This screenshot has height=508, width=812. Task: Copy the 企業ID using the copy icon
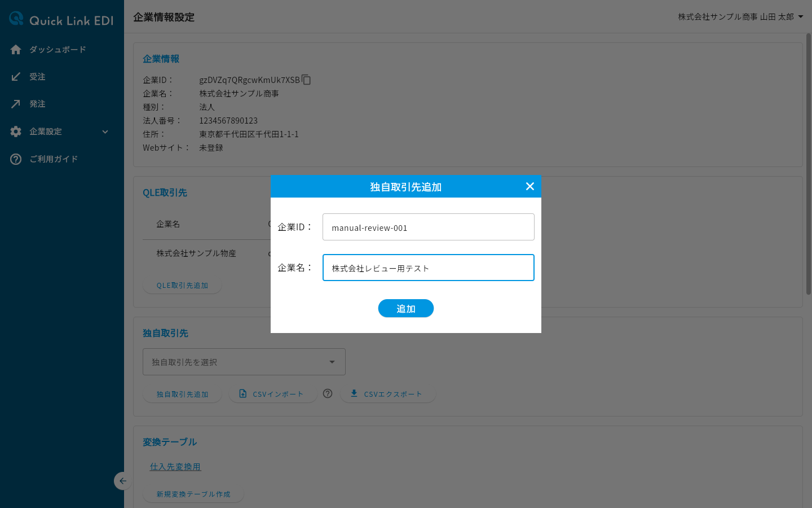306,80
